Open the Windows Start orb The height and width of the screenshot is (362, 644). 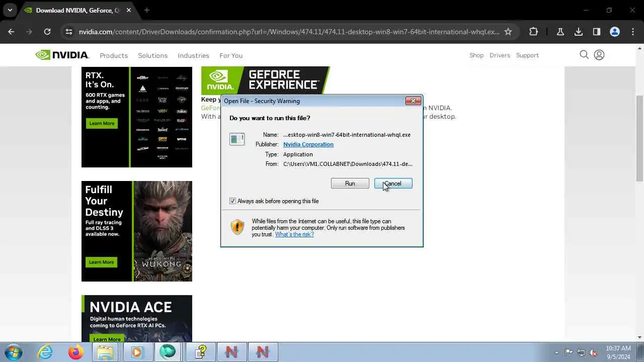13,352
